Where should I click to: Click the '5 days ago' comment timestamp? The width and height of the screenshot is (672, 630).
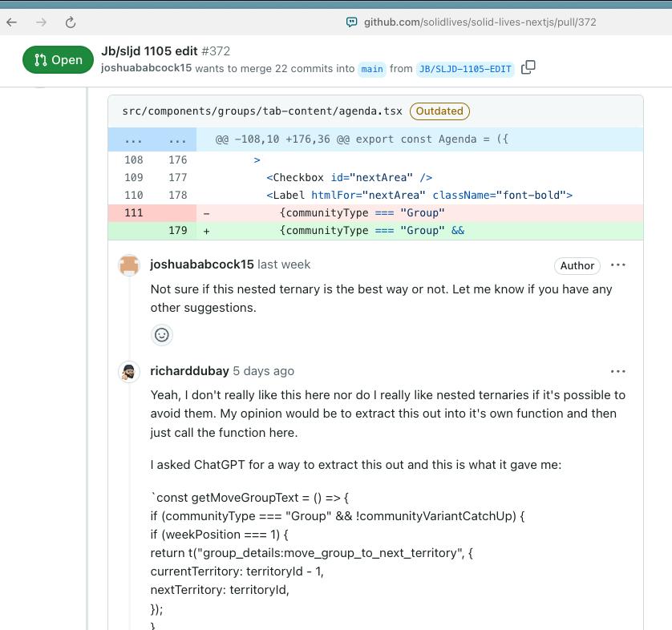pos(264,371)
